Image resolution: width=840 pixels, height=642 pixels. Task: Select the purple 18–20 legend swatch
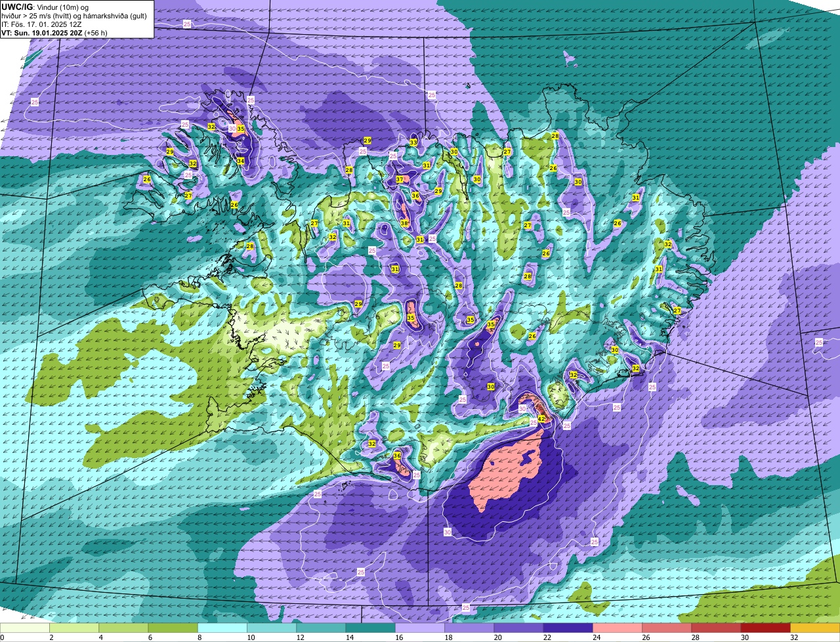coord(469,628)
